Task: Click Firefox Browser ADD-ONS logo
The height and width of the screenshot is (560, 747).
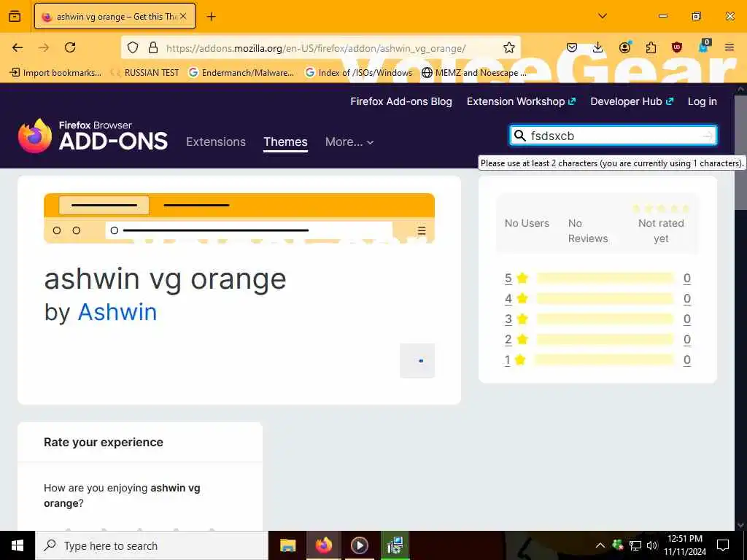Action: (x=93, y=136)
